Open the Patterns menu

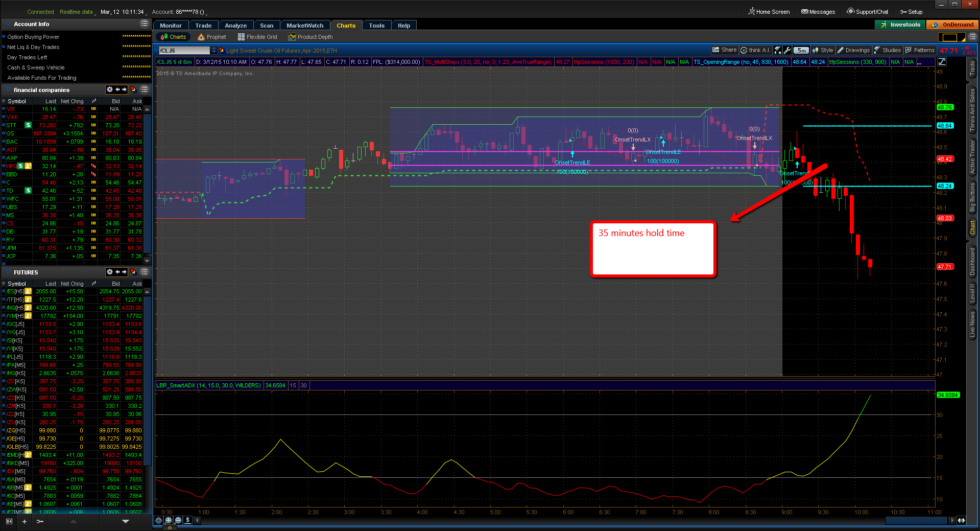(x=920, y=50)
